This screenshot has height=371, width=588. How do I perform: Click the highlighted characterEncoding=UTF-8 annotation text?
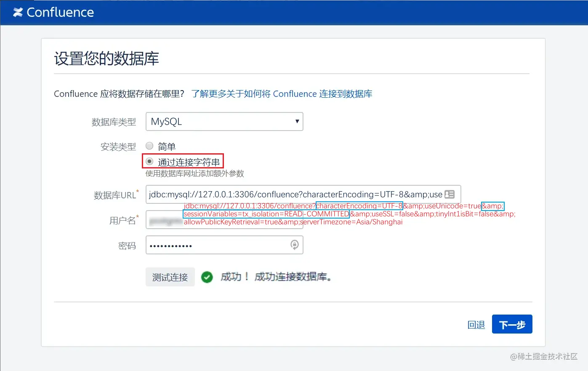(359, 206)
